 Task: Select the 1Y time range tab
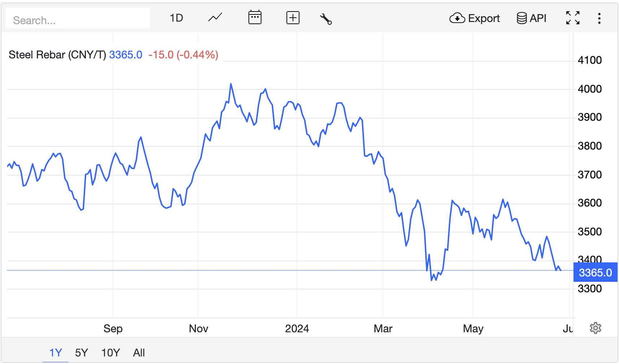(x=56, y=352)
